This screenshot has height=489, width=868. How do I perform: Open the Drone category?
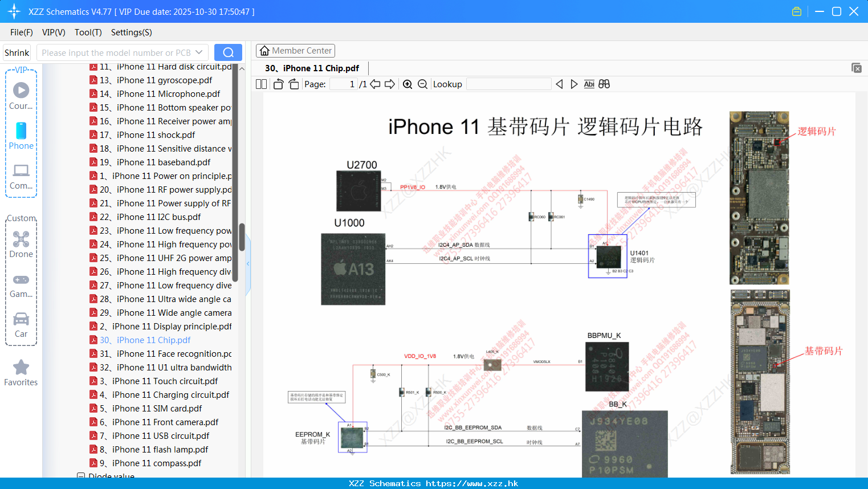21,244
